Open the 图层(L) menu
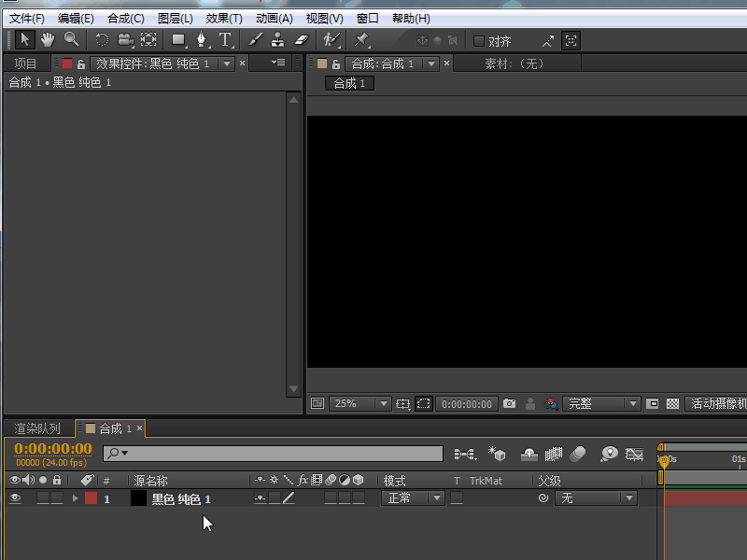 point(176,19)
